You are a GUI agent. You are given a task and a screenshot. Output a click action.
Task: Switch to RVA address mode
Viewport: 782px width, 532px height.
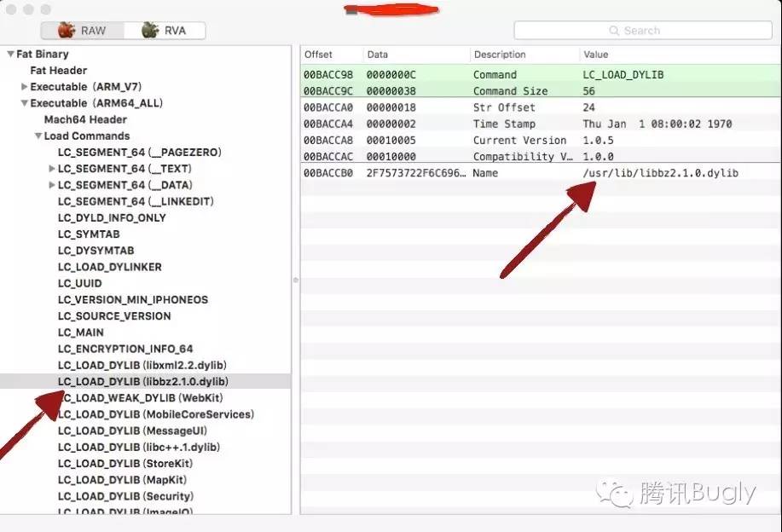click(x=164, y=31)
